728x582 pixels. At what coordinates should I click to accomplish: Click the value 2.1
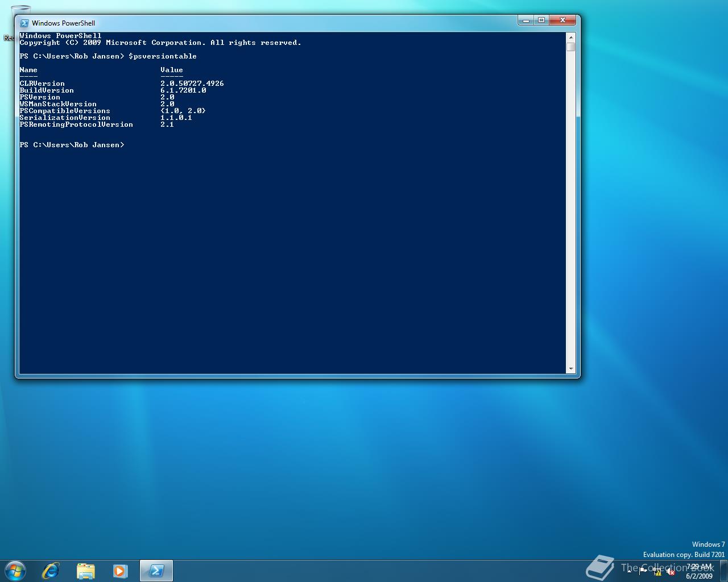[167, 124]
